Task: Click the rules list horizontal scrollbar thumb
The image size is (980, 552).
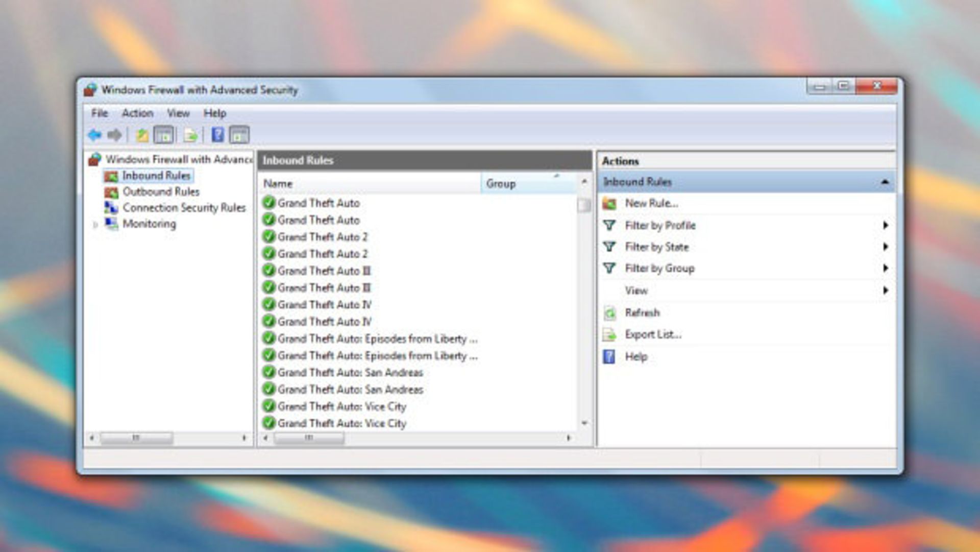Action: 309,438
